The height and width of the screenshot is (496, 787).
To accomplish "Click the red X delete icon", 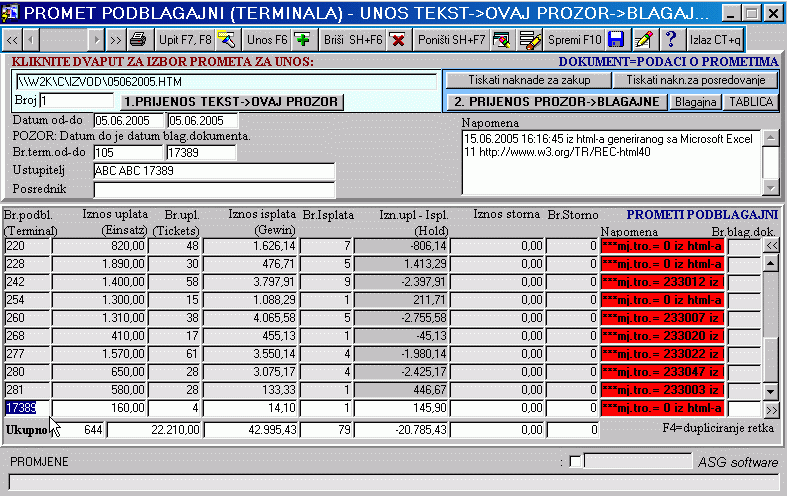I will pos(398,40).
